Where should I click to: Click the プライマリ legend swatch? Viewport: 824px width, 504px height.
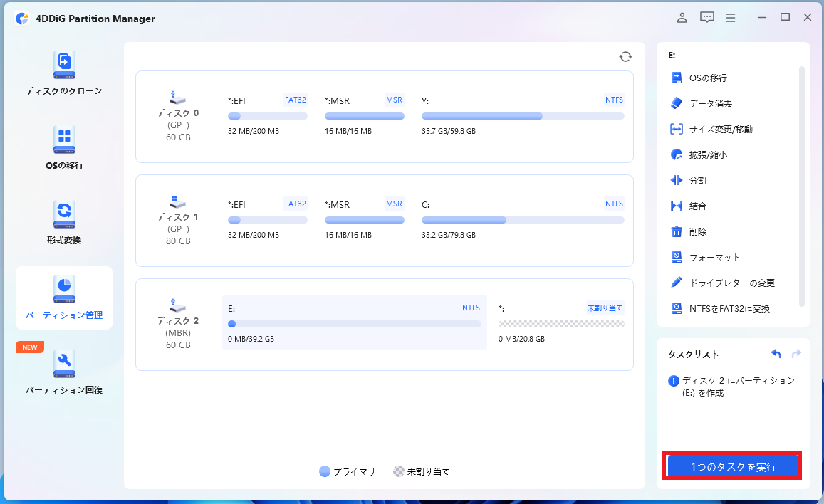[325, 471]
